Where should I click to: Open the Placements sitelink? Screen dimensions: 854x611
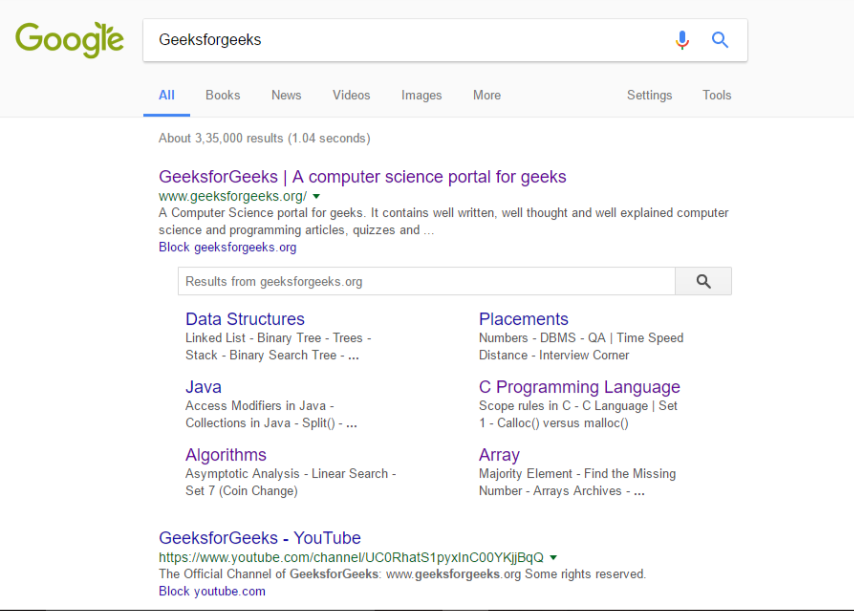tap(523, 319)
